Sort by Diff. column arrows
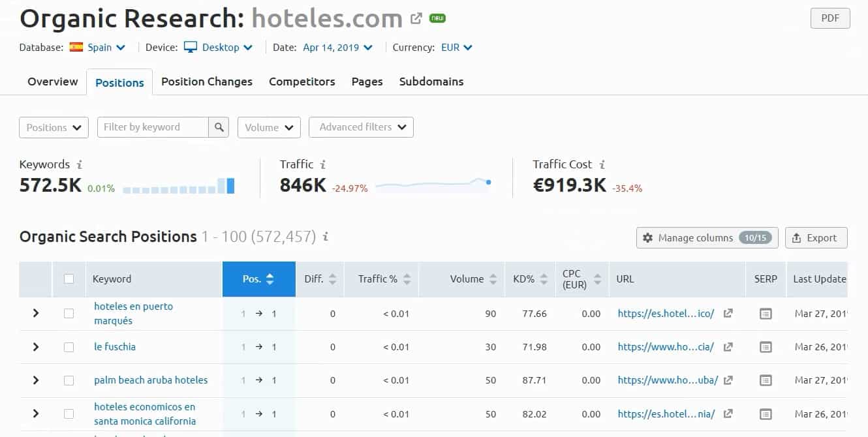This screenshot has width=868, height=437. pos(332,279)
